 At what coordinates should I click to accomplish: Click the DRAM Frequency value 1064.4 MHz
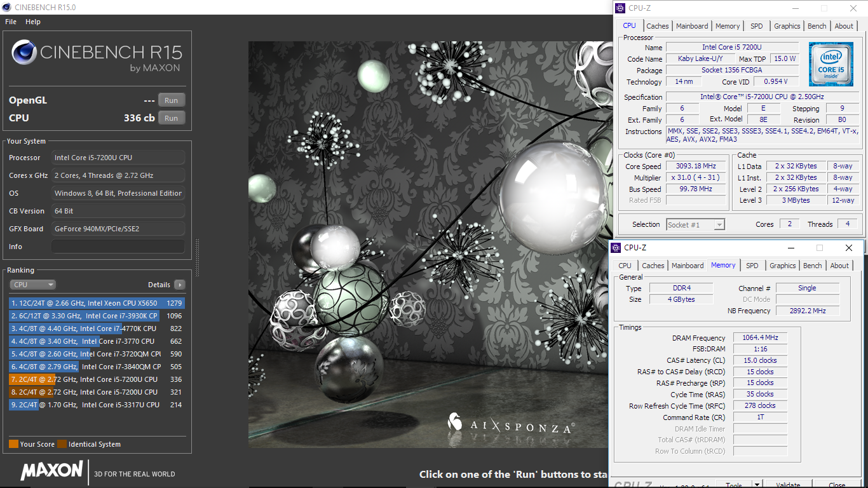(x=760, y=337)
